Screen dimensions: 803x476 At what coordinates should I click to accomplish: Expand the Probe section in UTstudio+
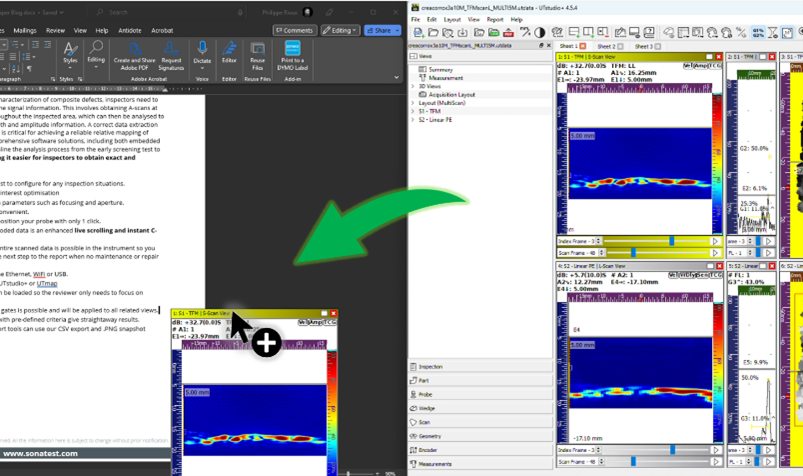(x=481, y=394)
